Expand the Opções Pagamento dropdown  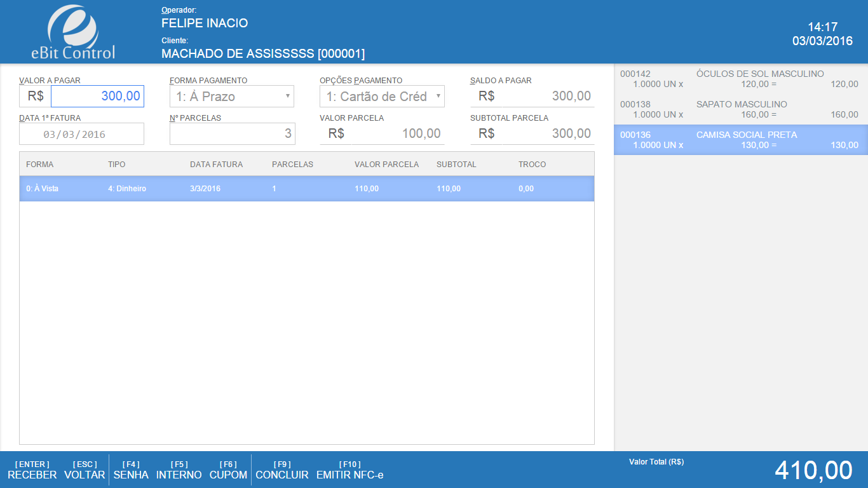click(x=382, y=97)
